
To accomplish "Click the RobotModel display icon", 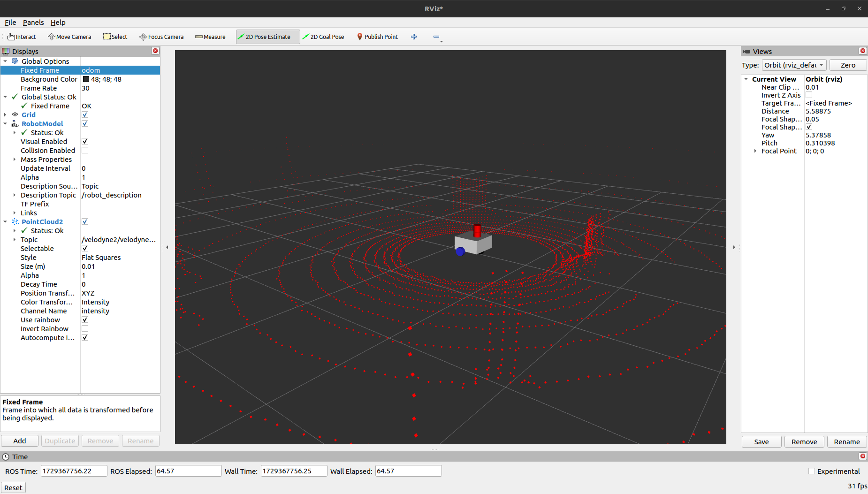I will (15, 123).
